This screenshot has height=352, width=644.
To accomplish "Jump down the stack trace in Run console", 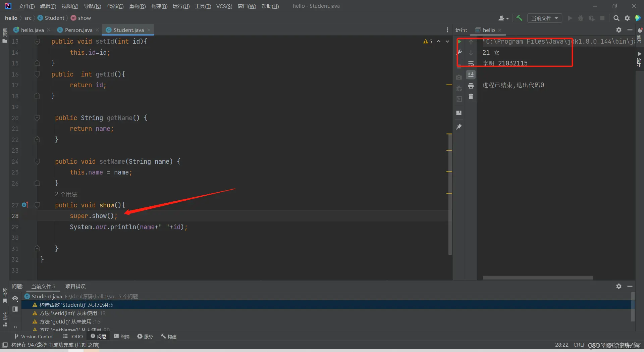I will 471,53.
